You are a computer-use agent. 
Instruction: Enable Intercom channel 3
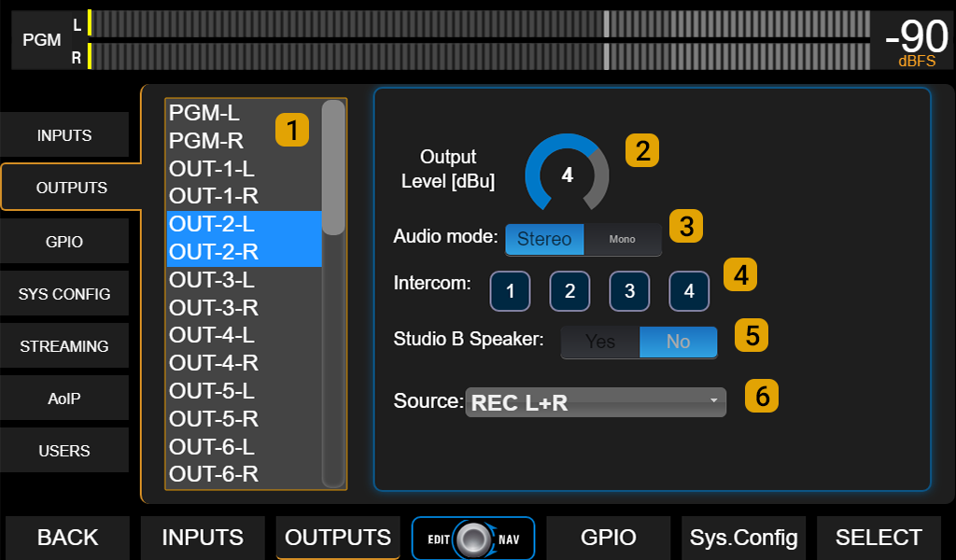tap(629, 291)
